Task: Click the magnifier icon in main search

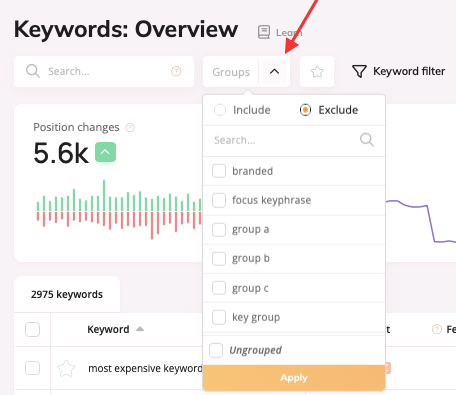Action: coord(33,71)
